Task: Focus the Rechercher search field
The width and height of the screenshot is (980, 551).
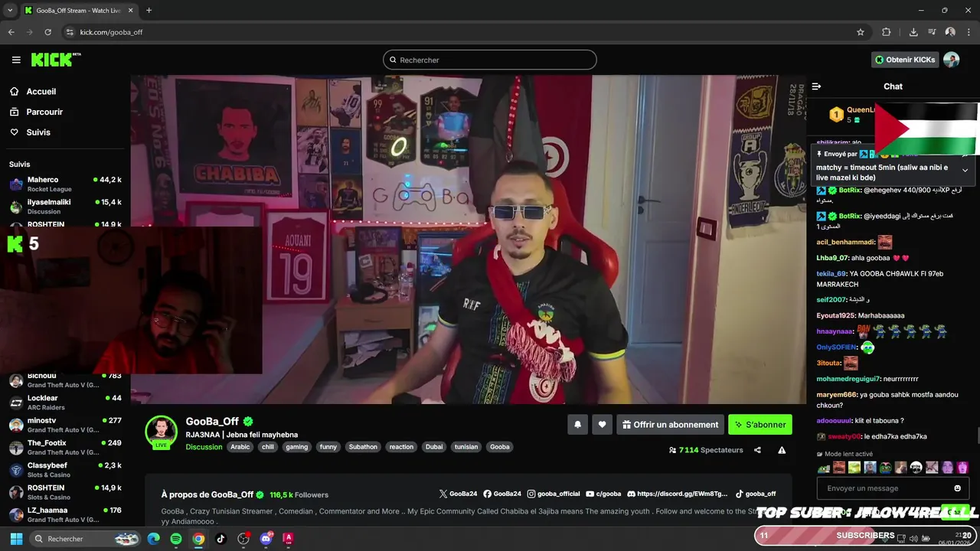Action: [490, 60]
